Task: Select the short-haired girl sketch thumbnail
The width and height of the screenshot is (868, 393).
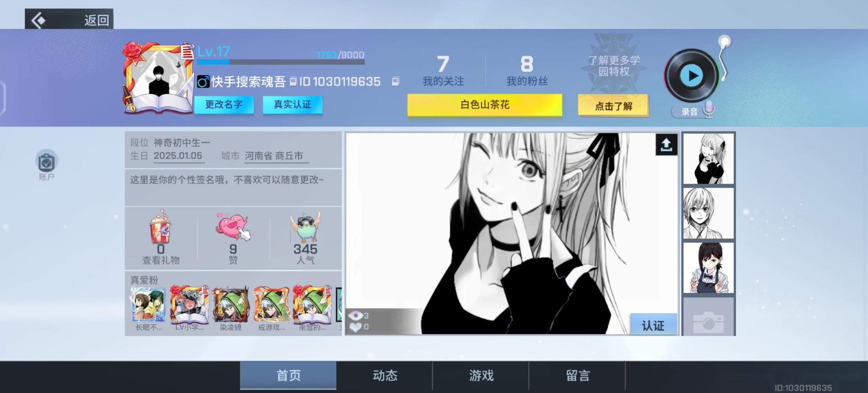Action: [708, 213]
